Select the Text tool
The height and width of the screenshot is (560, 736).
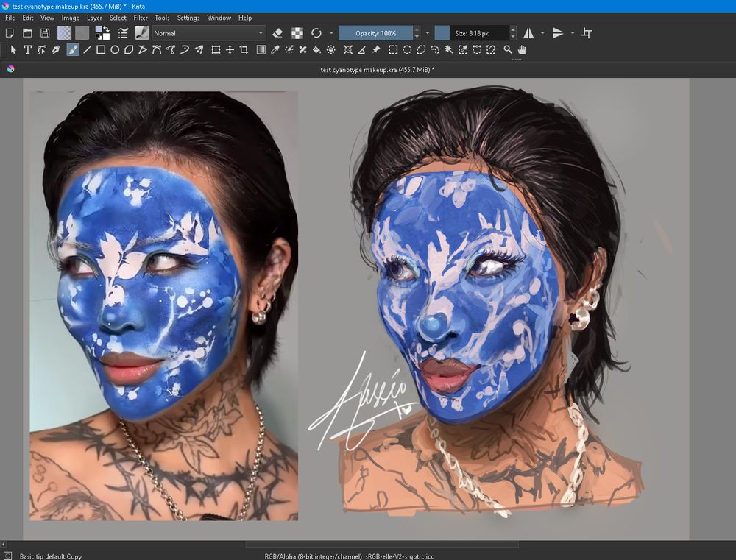[28, 50]
